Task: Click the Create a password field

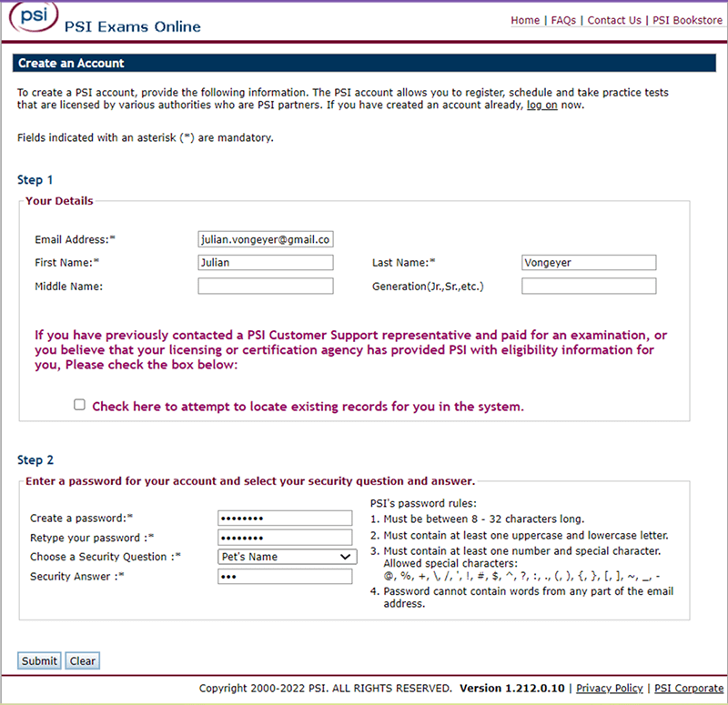Action: coord(285,518)
